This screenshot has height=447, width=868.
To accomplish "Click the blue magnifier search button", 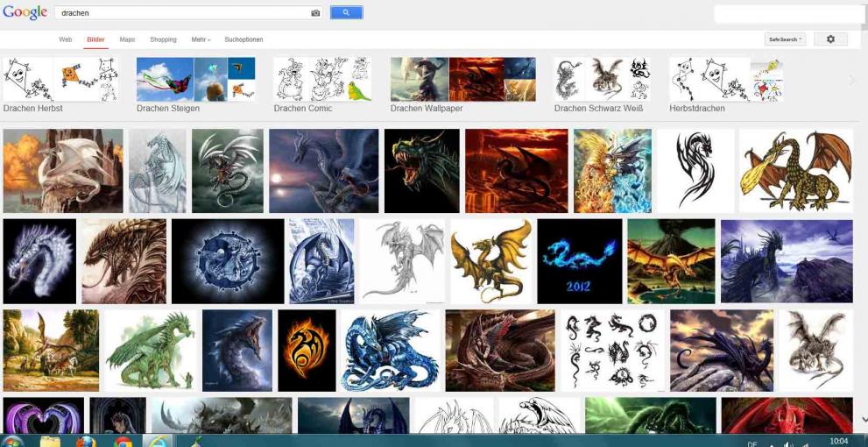I will [347, 12].
